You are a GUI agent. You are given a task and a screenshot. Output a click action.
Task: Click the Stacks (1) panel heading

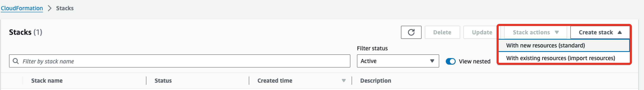point(25,32)
